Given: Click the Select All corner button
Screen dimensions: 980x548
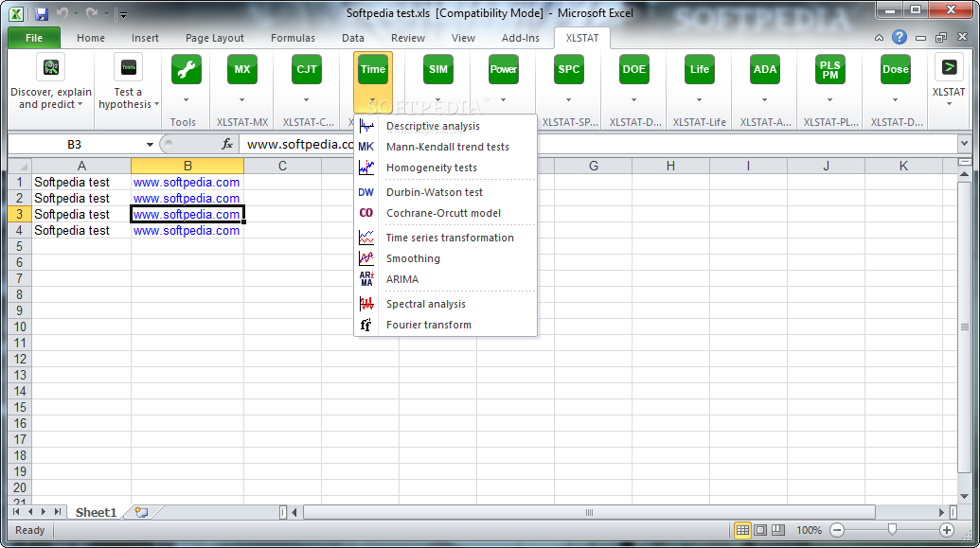Looking at the screenshot, I should (19, 167).
